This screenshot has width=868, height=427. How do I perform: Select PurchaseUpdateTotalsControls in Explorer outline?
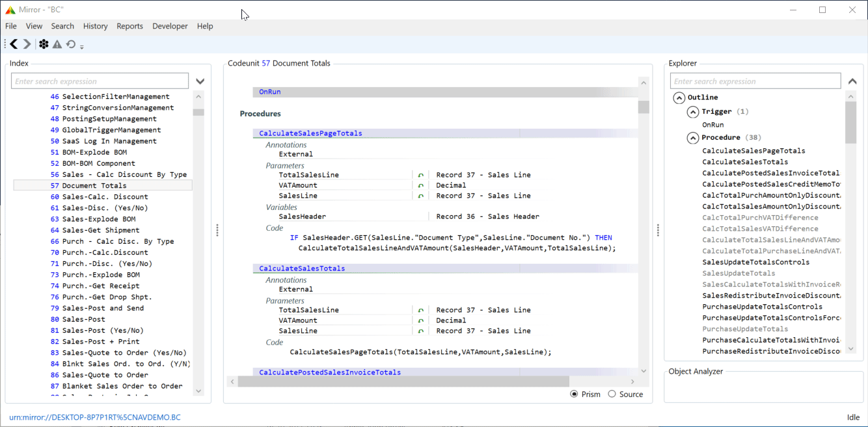[762, 307]
